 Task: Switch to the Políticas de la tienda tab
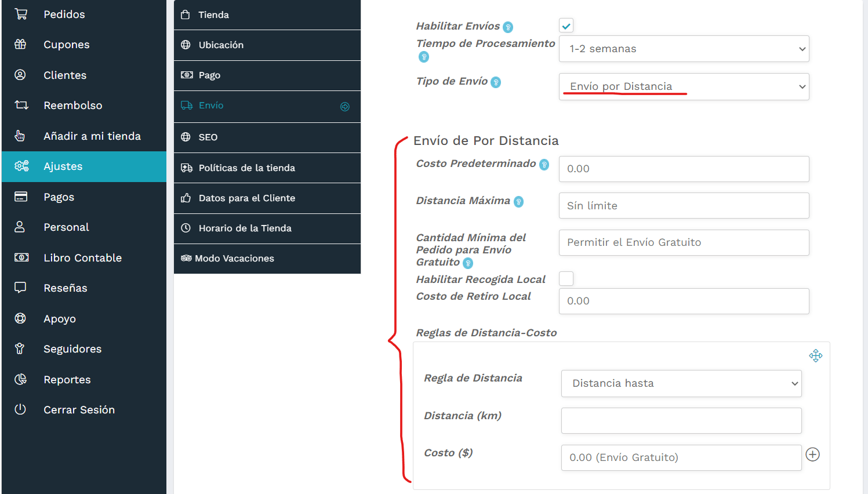[x=246, y=168]
